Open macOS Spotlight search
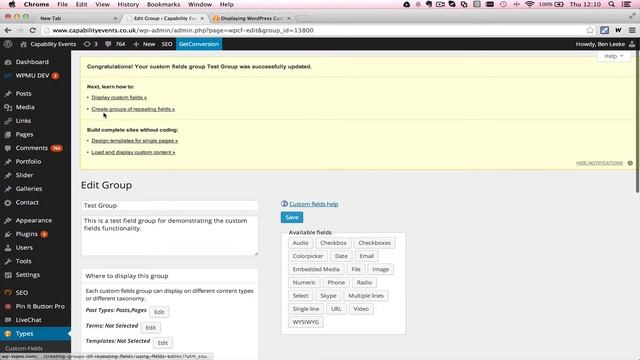 611,4
